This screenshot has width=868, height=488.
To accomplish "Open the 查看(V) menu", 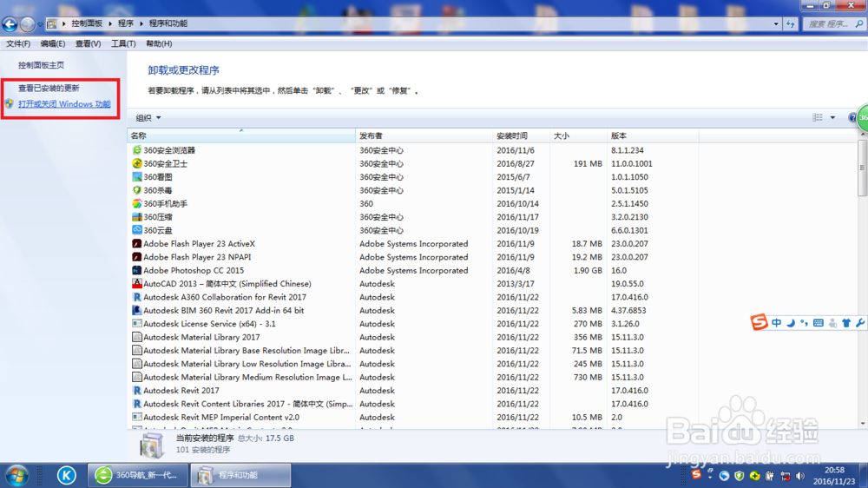I will click(x=88, y=43).
